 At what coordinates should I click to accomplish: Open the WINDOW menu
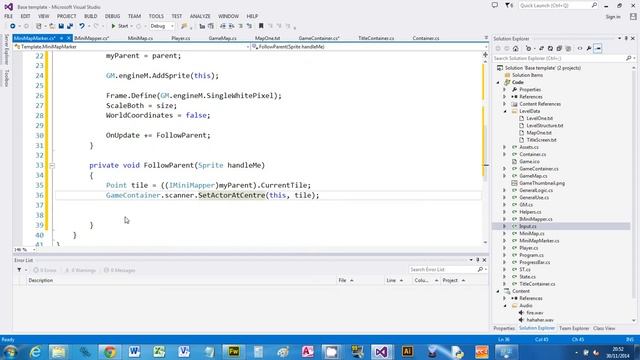click(228, 16)
